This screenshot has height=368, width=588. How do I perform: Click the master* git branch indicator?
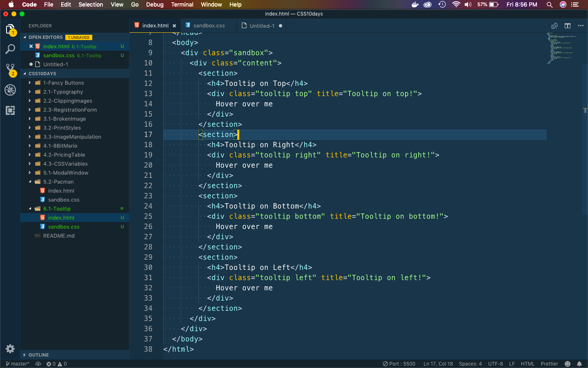tap(18, 364)
